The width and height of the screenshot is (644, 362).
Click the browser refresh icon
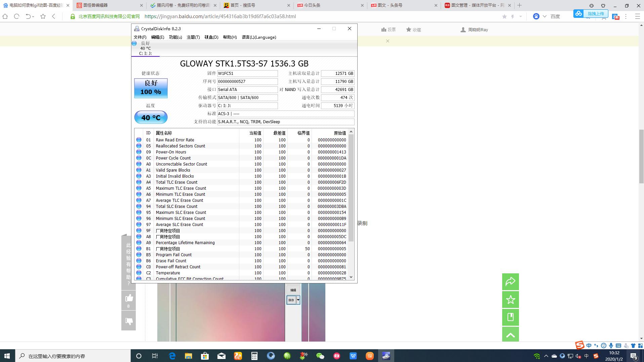(16, 16)
